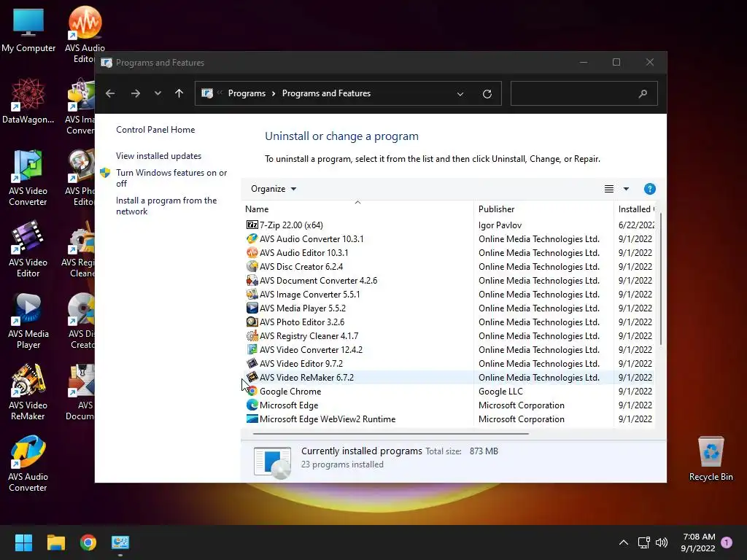Select DataWagon desktop shortcut
The height and width of the screenshot is (560, 747).
28,101
